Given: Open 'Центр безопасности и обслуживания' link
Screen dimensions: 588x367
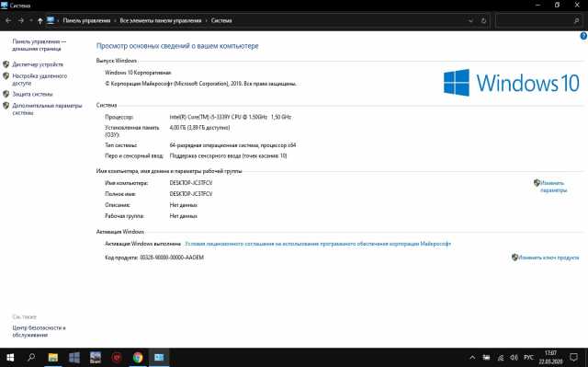Looking at the screenshot, I should pyautogui.click(x=39, y=331).
